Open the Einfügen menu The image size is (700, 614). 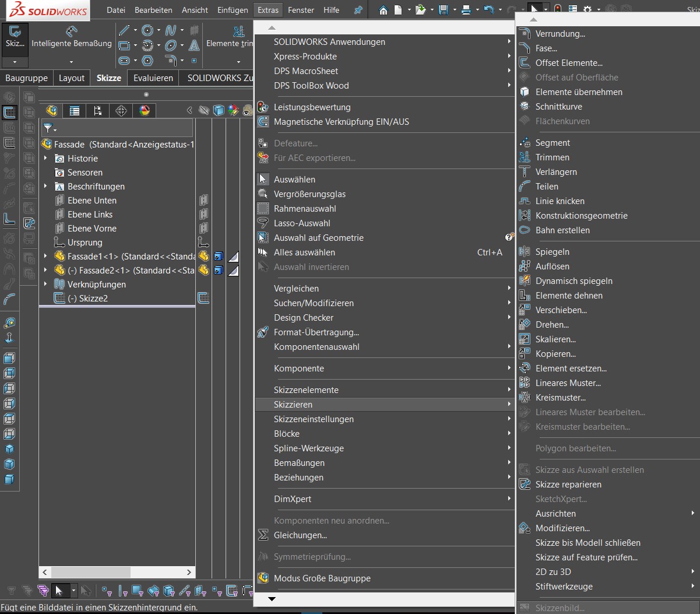pos(233,10)
